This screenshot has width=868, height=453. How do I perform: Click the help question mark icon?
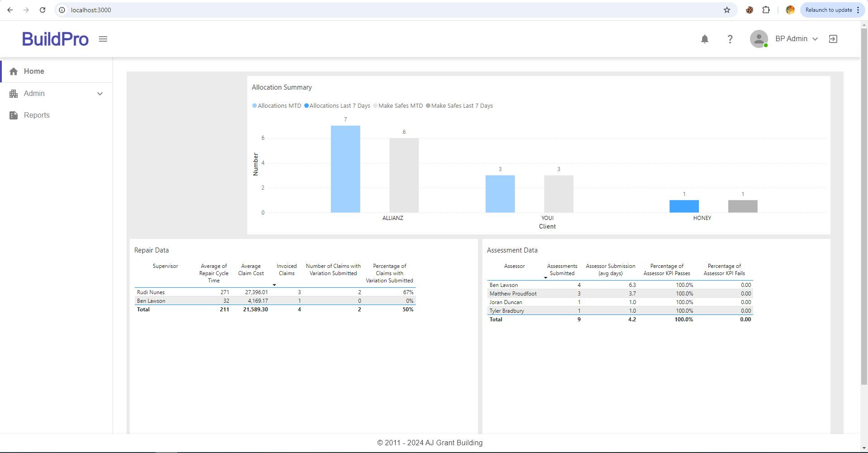coord(730,39)
